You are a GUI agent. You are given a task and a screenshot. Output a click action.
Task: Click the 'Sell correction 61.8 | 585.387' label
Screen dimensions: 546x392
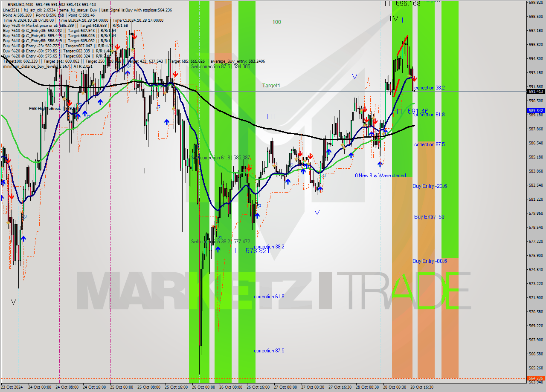(x=221, y=158)
